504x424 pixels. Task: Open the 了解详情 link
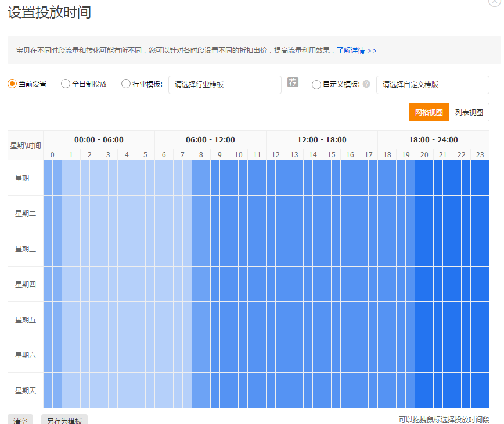357,51
